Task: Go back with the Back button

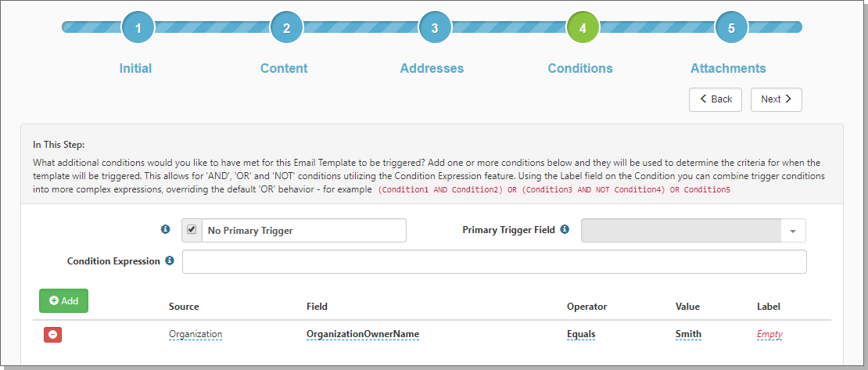Action: point(716,99)
